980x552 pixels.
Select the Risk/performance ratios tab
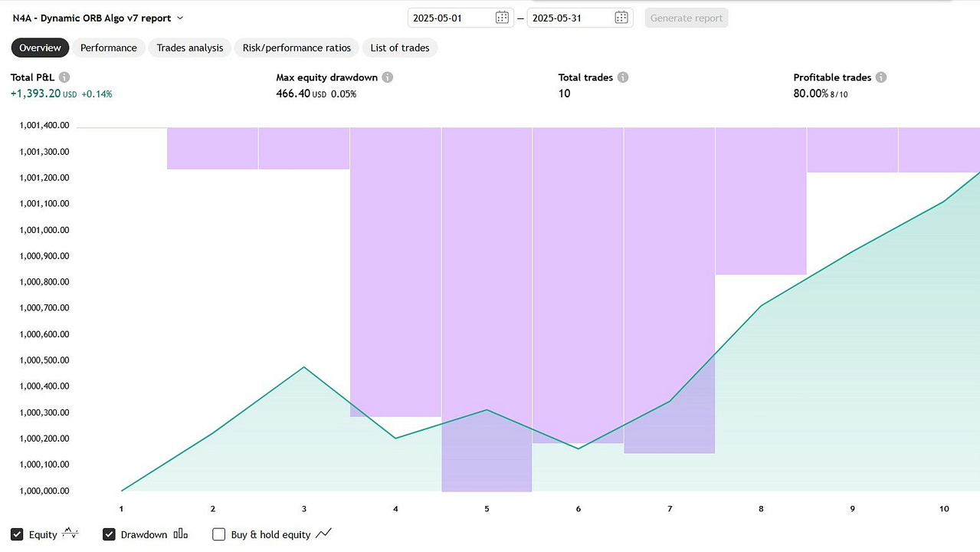click(297, 48)
